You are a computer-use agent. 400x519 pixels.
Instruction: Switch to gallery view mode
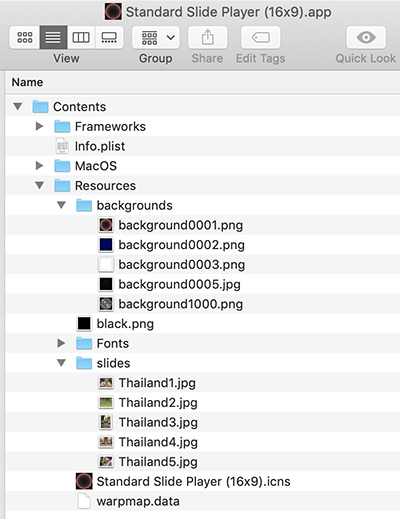point(109,37)
